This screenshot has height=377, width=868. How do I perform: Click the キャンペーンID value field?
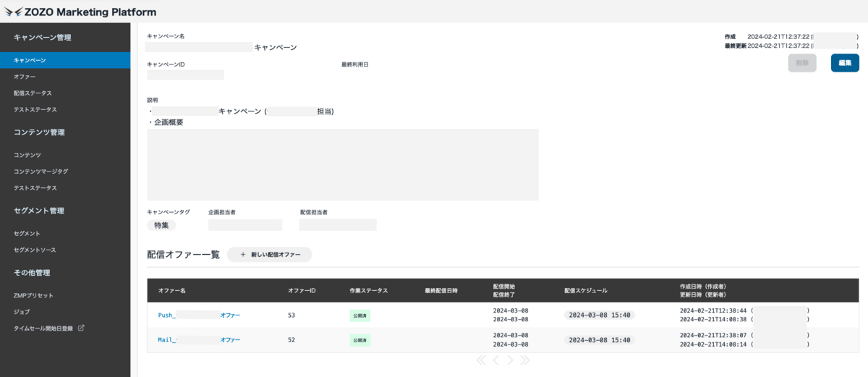[185, 75]
